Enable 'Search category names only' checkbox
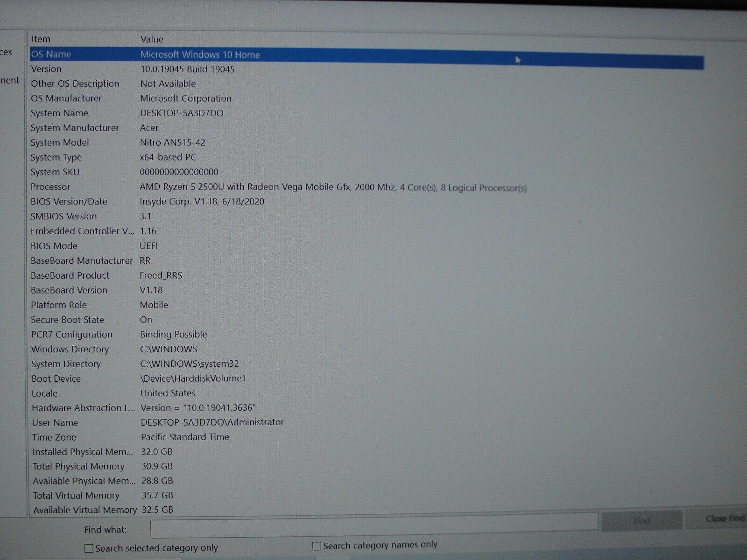 tap(317, 546)
